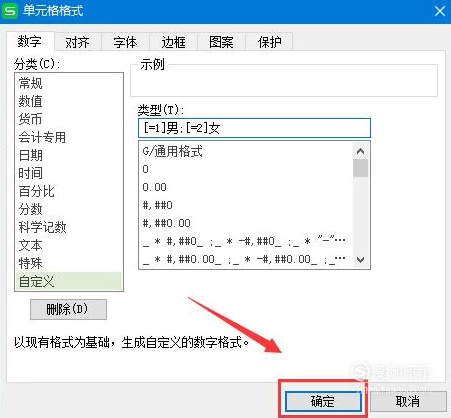Select 常规 category

pos(69,83)
